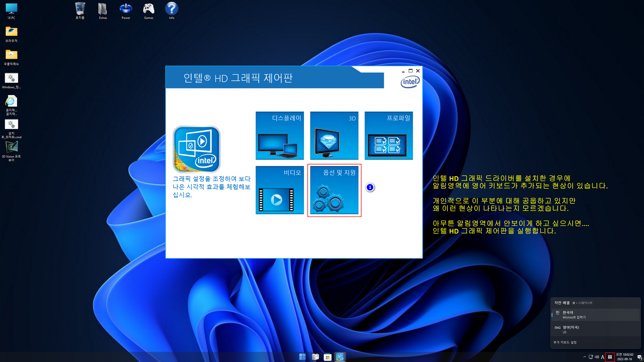Toggle the A input mode indicator
644x362 pixels.
point(603,357)
